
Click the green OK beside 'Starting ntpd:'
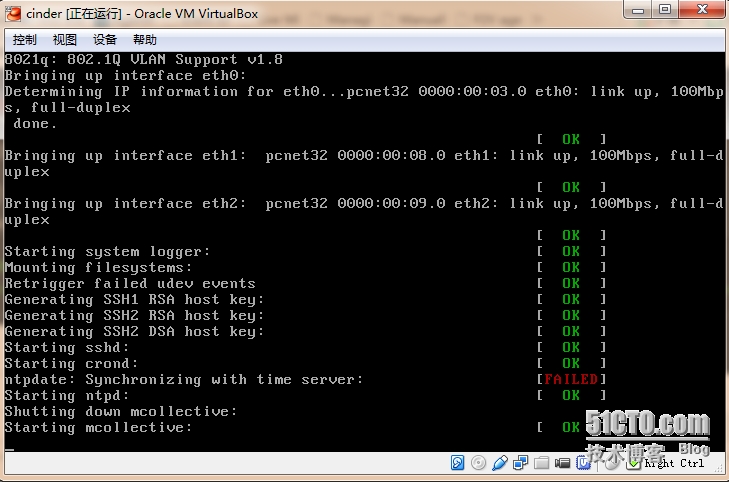[571, 395]
